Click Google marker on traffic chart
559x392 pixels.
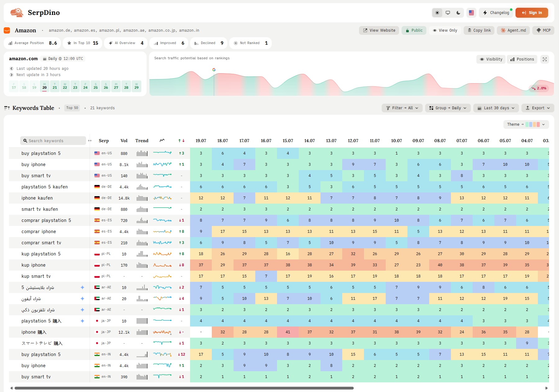[x=214, y=70]
